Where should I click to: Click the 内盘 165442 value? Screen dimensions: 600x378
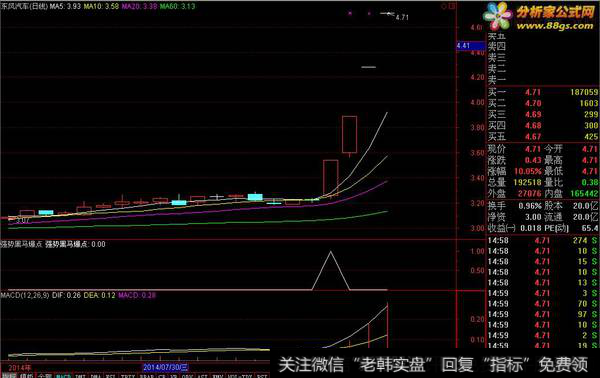click(x=584, y=194)
